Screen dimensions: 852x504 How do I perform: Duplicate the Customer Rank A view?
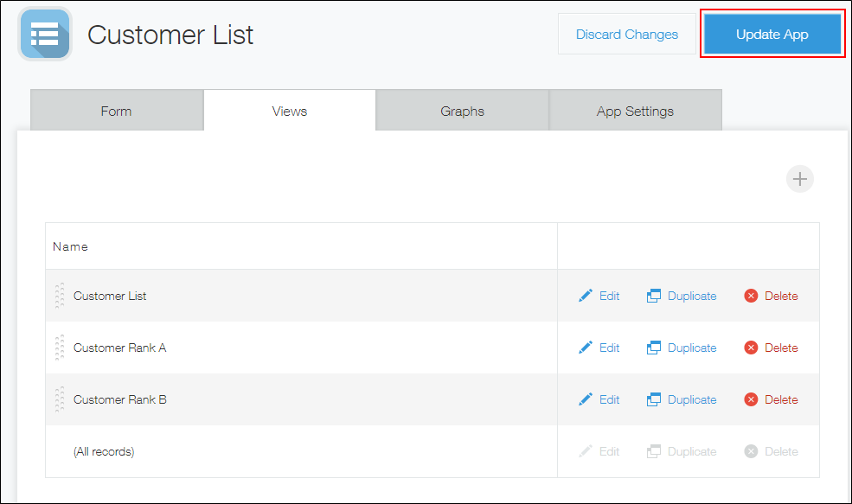[x=682, y=348]
